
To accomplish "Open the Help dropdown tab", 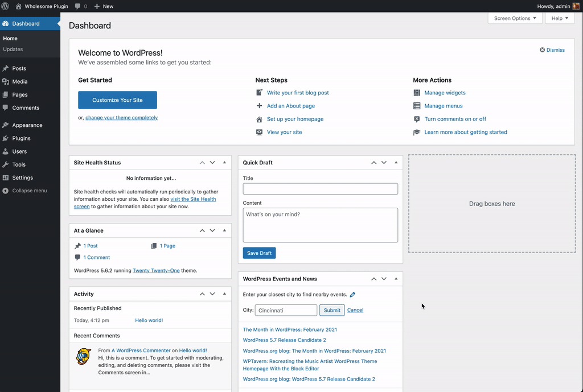I will pos(560,18).
